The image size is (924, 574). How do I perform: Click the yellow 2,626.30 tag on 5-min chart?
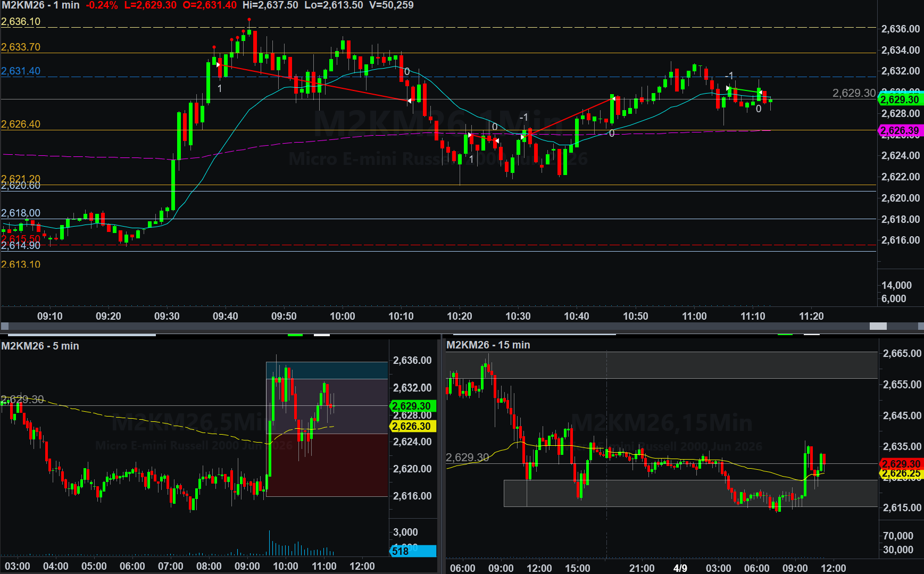point(412,426)
